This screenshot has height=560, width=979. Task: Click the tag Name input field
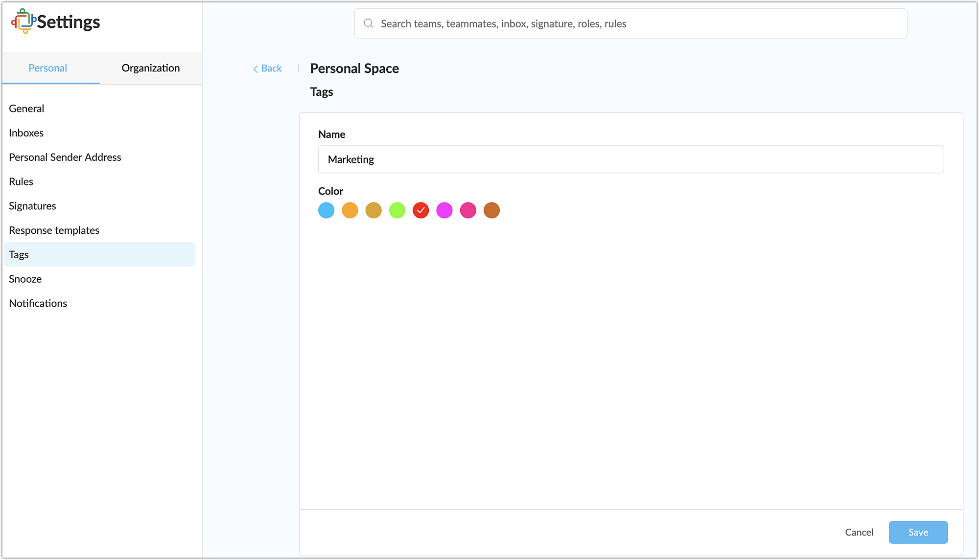coord(630,159)
